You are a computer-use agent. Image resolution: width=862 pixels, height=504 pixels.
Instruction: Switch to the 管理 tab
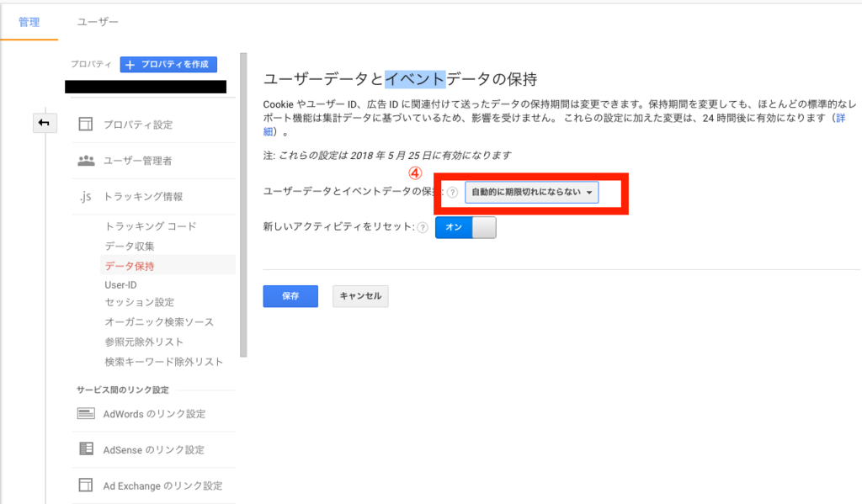29,22
